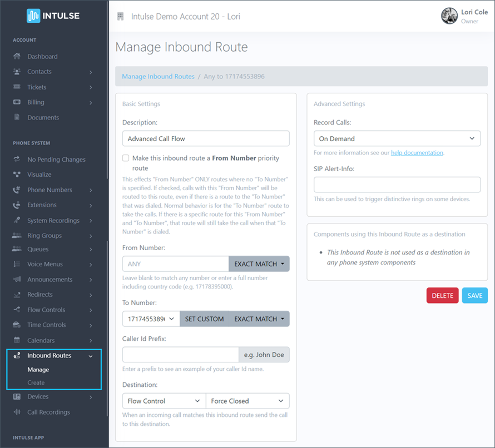Click the Ring Groups icon
This screenshot has width=495, height=448.
17,235
